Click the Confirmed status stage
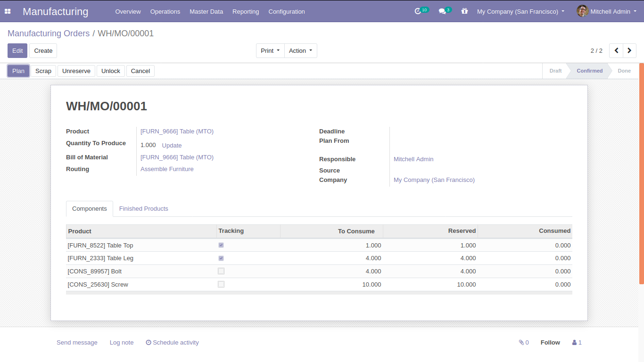The image size is (644, 362). click(589, 71)
